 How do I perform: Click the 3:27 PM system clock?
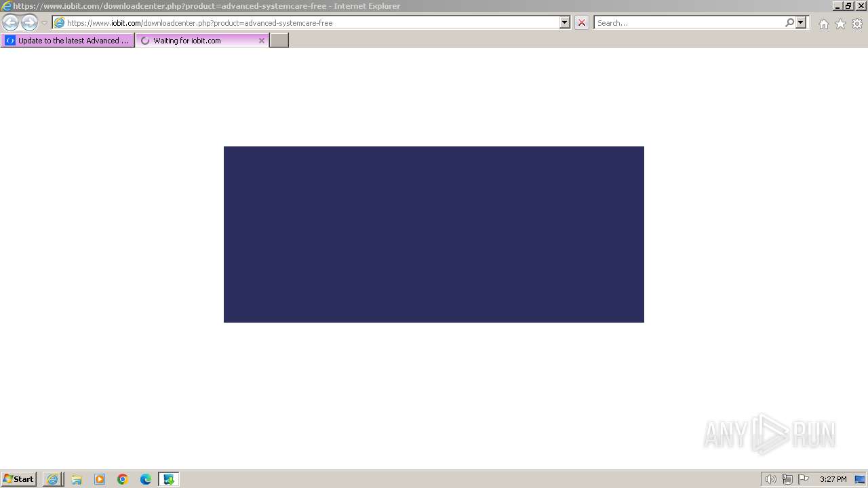coord(833,479)
